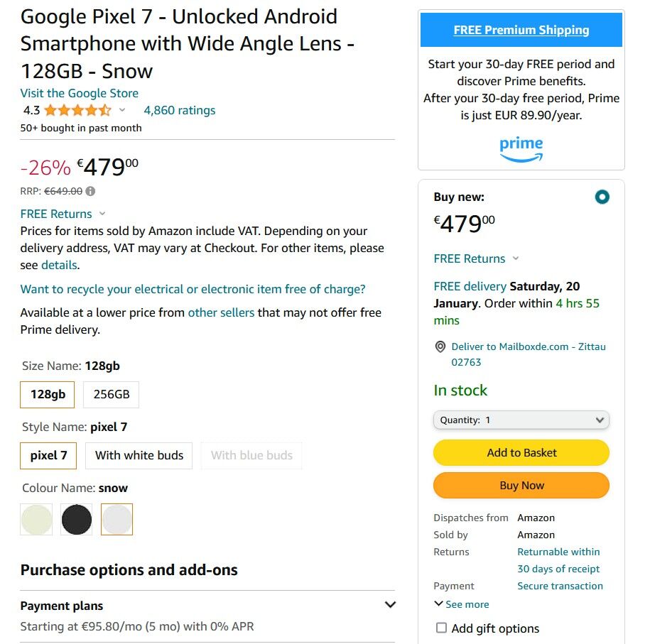Image resolution: width=650 pixels, height=644 pixels.
Task: Choose the With white buds style
Action: pyautogui.click(x=139, y=455)
